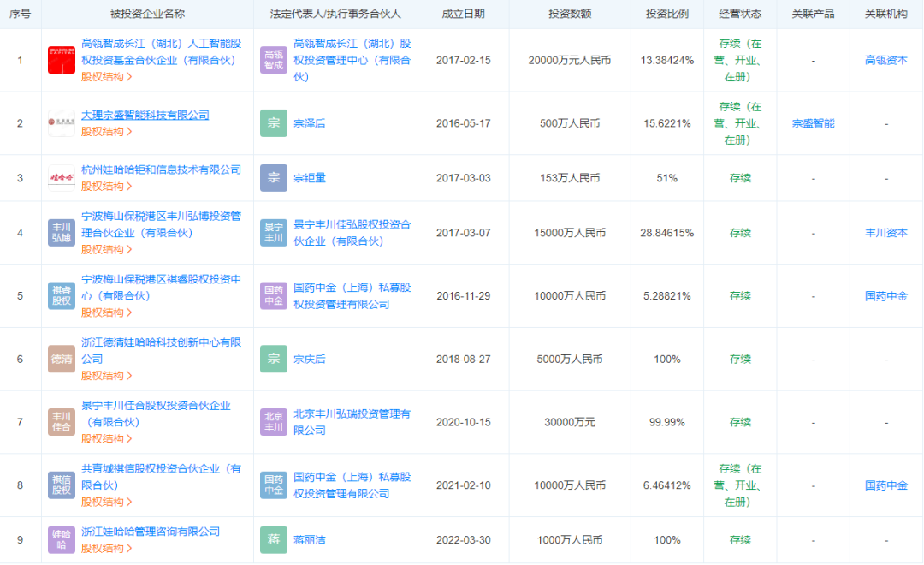Open 北京丰川弘瑞投资管理有限公司 link
924x565 pixels.
[x=352, y=422]
